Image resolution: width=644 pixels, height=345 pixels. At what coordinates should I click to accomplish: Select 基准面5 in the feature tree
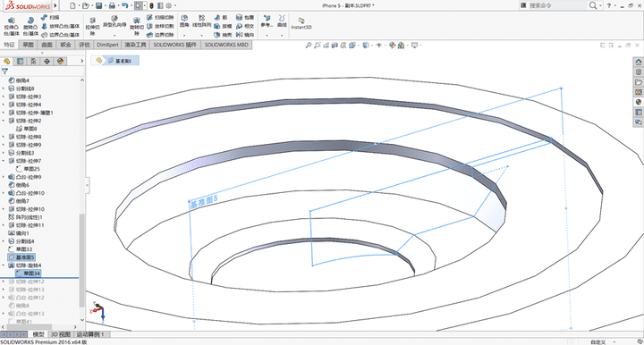21,257
